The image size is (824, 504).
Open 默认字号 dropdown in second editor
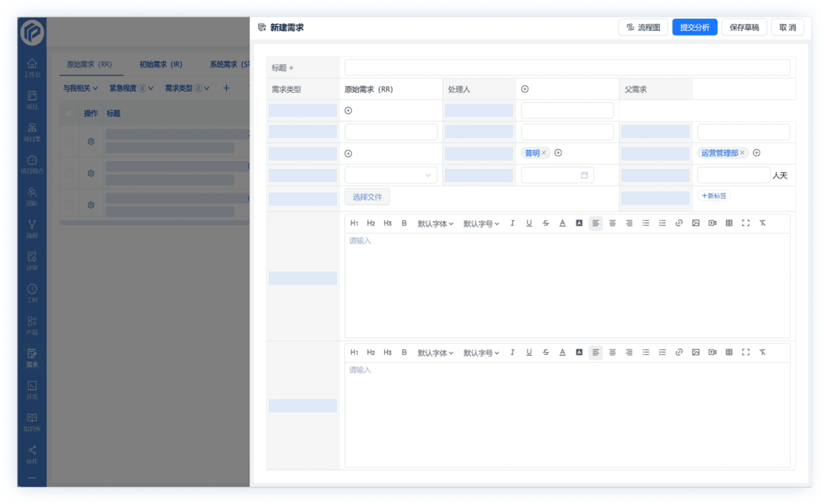point(481,352)
